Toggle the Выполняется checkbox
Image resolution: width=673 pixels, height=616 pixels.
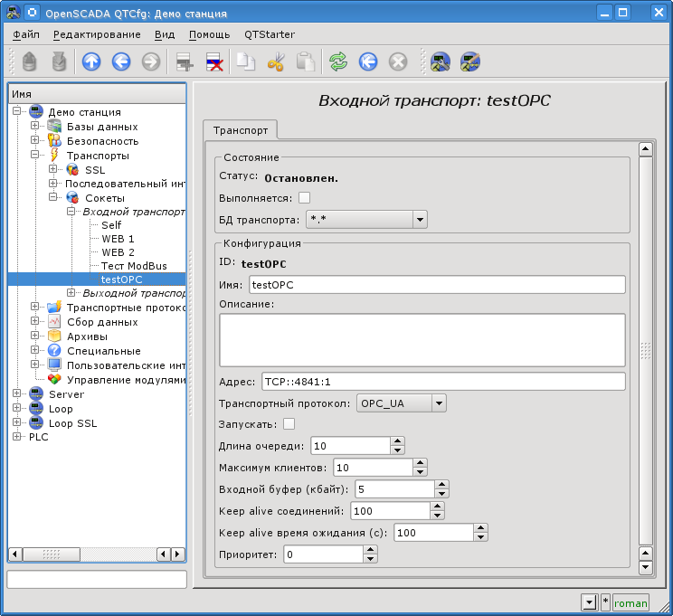[304, 197]
